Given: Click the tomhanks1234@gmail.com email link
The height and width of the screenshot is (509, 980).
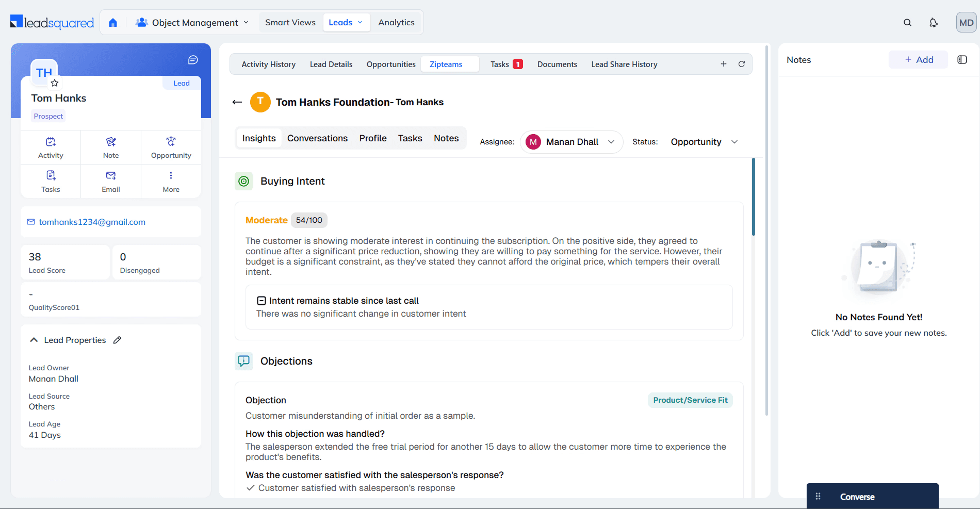Looking at the screenshot, I should pos(92,222).
